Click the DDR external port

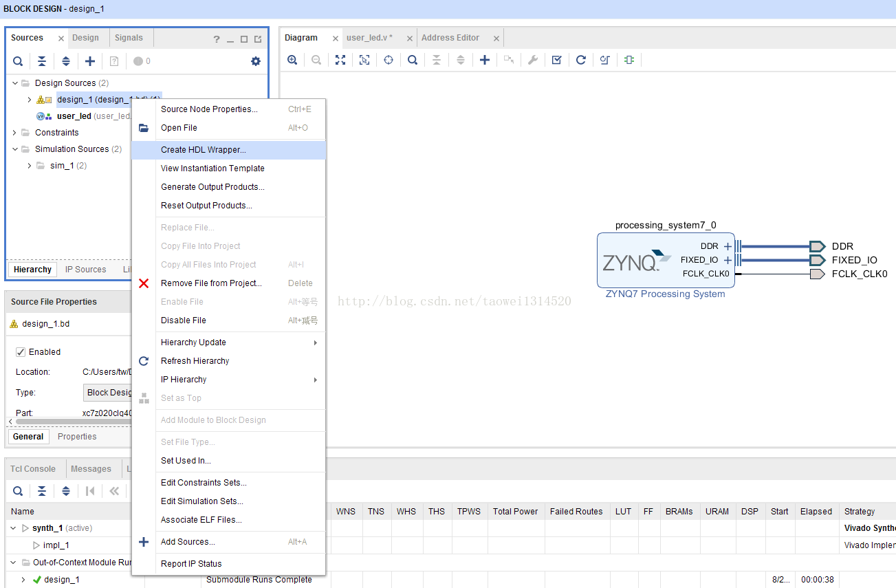tap(818, 246)
